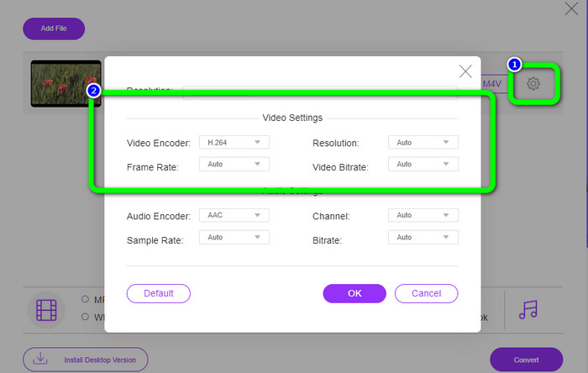Click the M4V format label
The image size is (588, 373).
click(491, 84)
